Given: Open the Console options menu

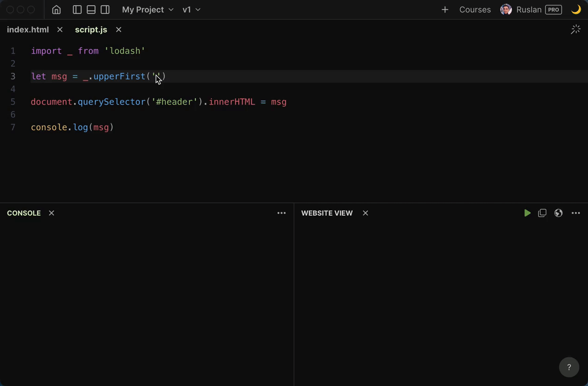Looking at the screenshot, I should coord(281,213).
